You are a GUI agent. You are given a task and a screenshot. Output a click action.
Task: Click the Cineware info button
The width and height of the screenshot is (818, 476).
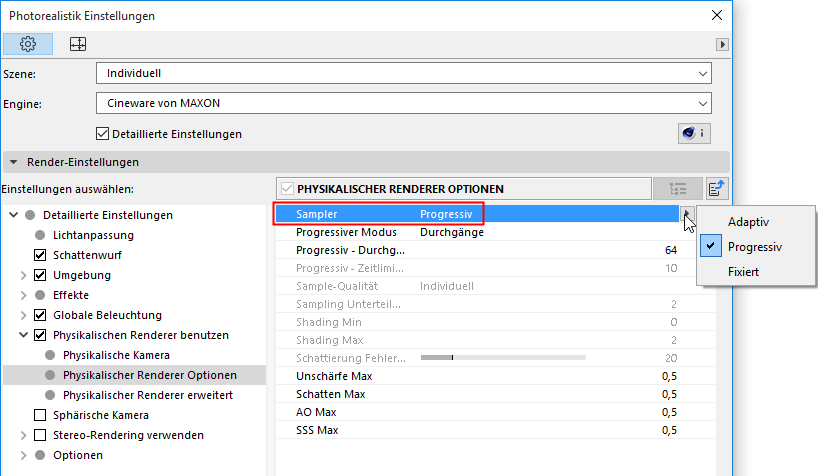pos(693,133)
